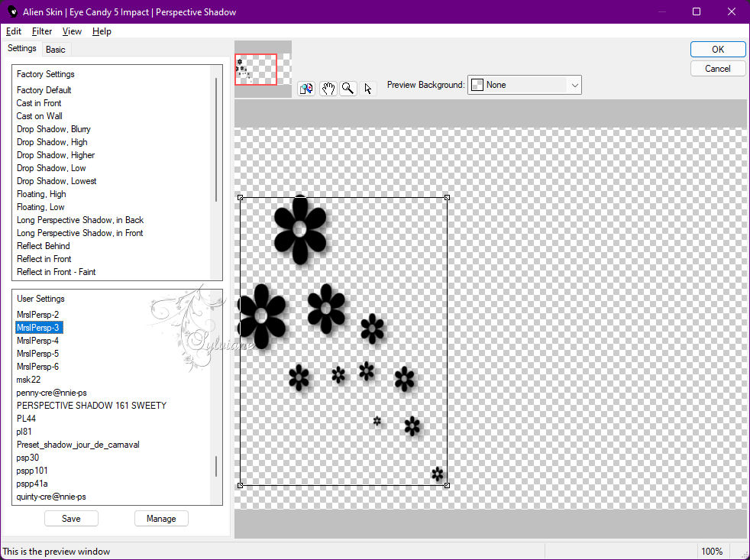Viewport: 750px width, 560px height.
Task: Click the bottom-right handle of the shadow box
Action: point(447,485)
